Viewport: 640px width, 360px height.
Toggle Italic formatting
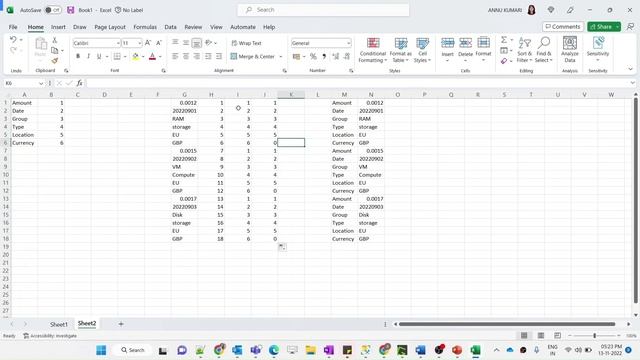pos(88,56)
